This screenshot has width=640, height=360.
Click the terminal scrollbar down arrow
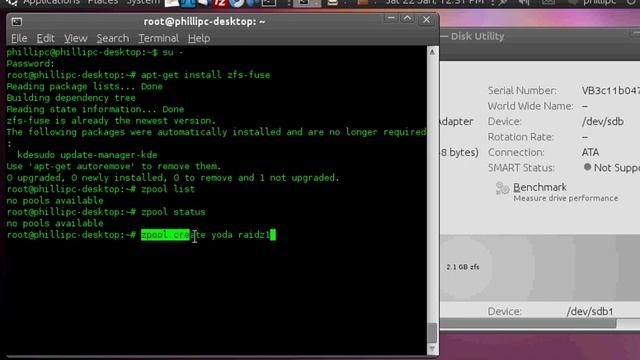(x=432, y=349)
